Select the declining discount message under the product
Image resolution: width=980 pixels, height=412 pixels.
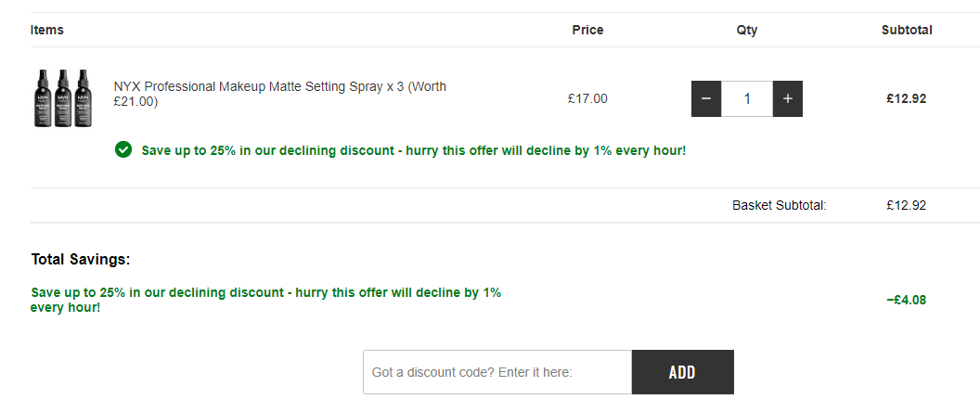tap(414, 150)
